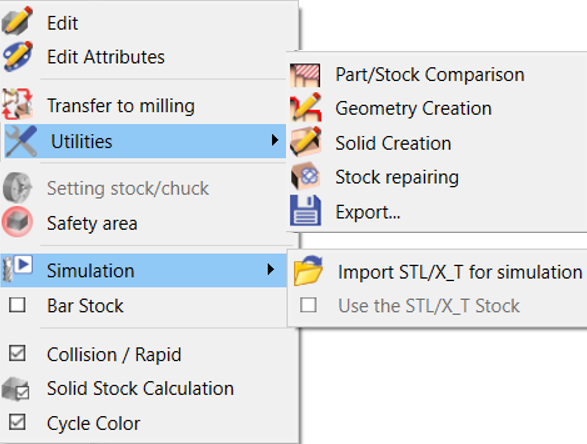Image resolution: width=587 pixels, height=444 pixels.
Task: Expand the Simulation submenu arrow
Action: click(271, 269)
